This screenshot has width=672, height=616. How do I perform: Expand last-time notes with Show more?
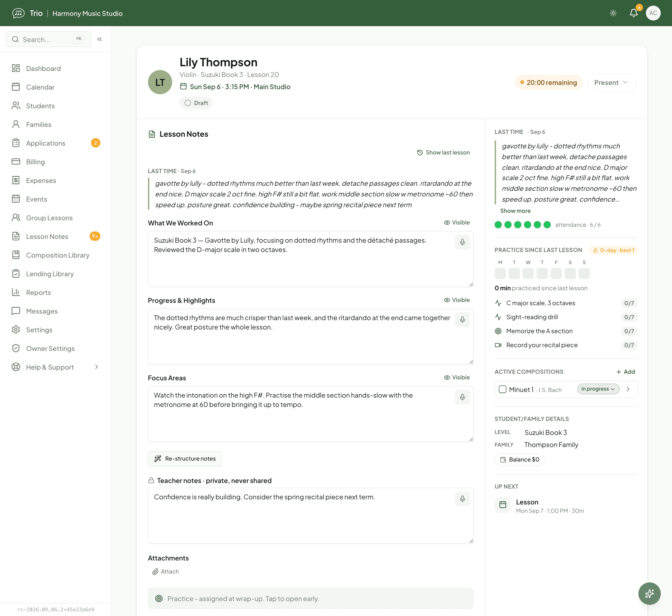tap(515, 211)
